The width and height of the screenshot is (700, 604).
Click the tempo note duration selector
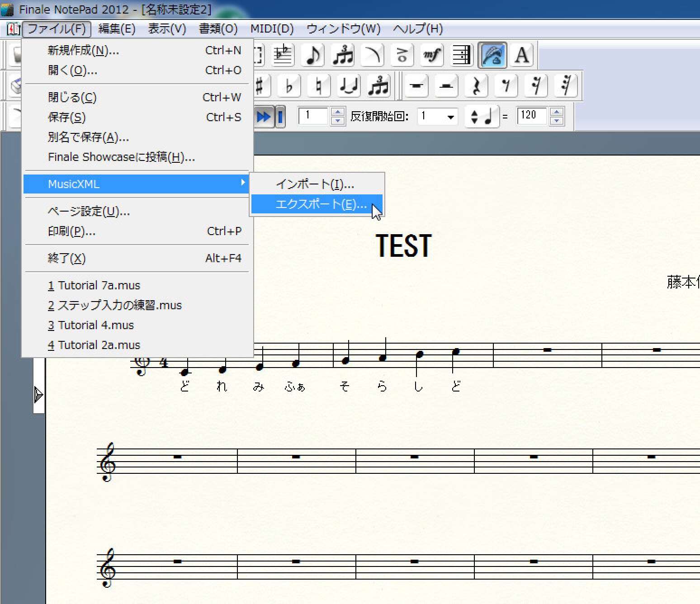pos(482,117)
